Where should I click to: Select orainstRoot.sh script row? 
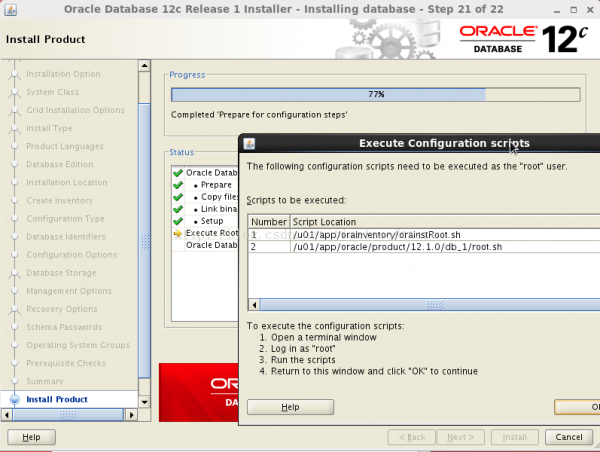(x=424, y=235)
